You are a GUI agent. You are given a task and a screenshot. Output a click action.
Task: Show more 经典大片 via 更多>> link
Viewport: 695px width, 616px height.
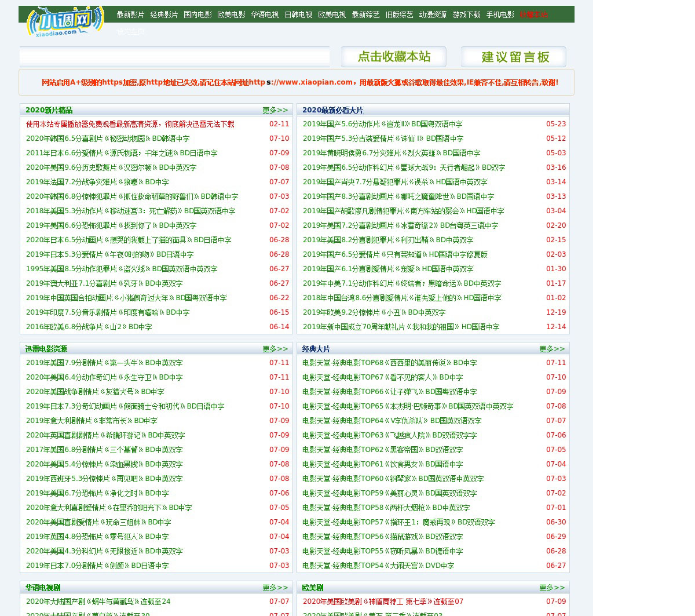coord(552,349)
